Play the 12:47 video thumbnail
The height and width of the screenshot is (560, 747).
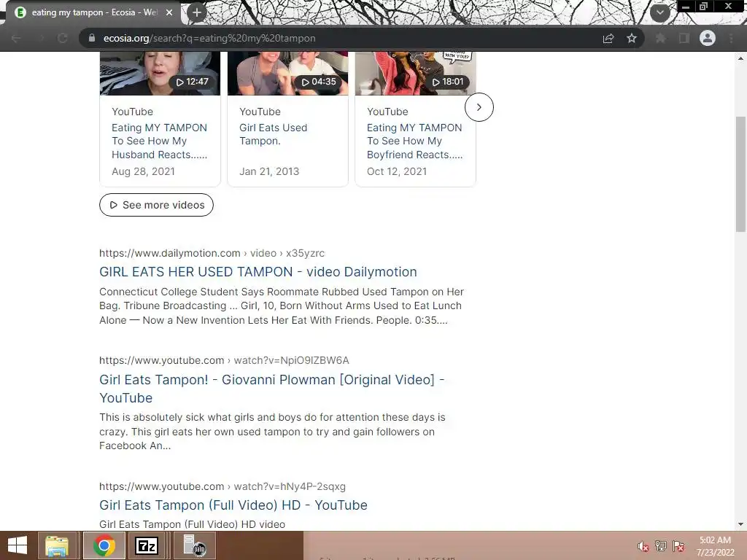160,74
